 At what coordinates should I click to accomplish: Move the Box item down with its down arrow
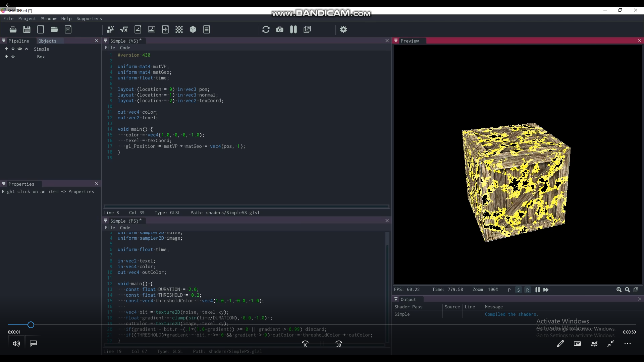(13, 57)
